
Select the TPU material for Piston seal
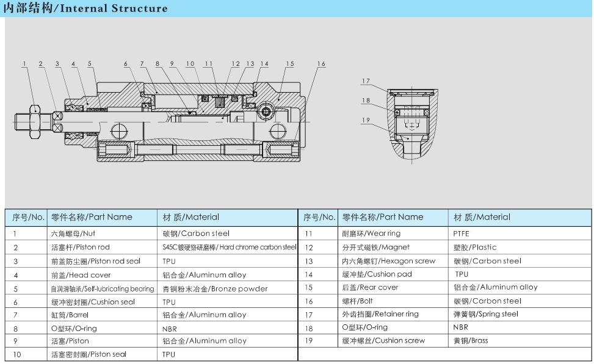(169, 354)
